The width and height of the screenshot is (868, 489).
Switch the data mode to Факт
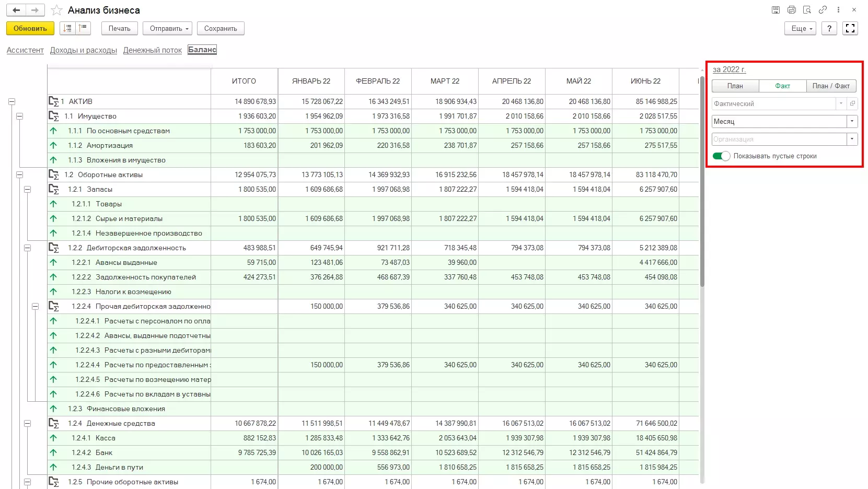pos(782,86)
